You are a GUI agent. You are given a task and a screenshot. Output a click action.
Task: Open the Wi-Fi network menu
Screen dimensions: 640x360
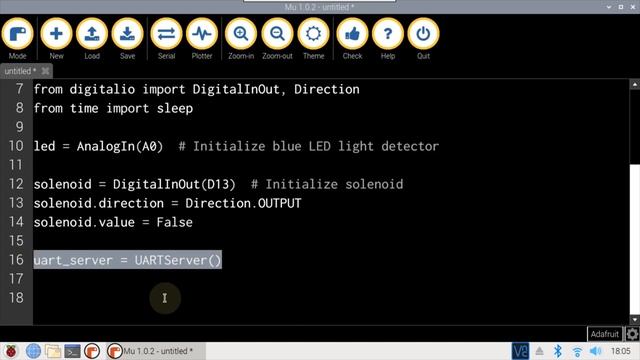click(577, 351)
